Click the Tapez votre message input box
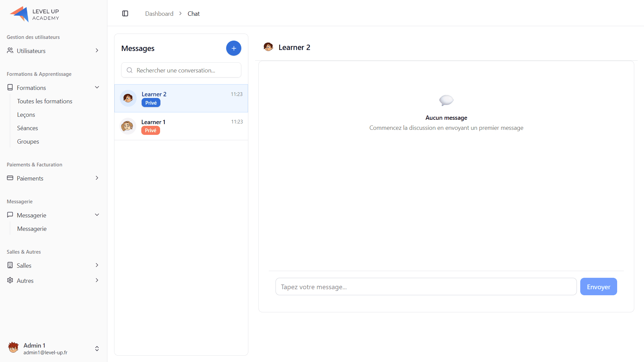This screenshot has width=644, height=362. pos(426,287)
